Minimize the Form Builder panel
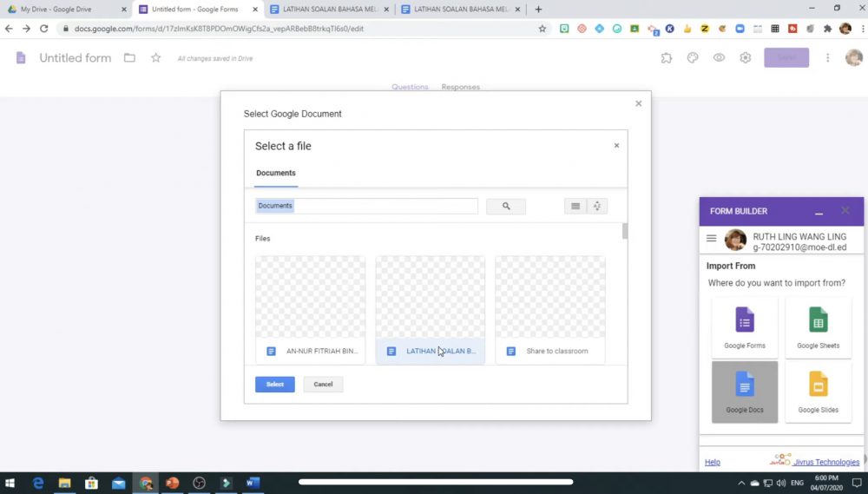The width and height of the screenshot is (868, 494). (x=819, y=212)
